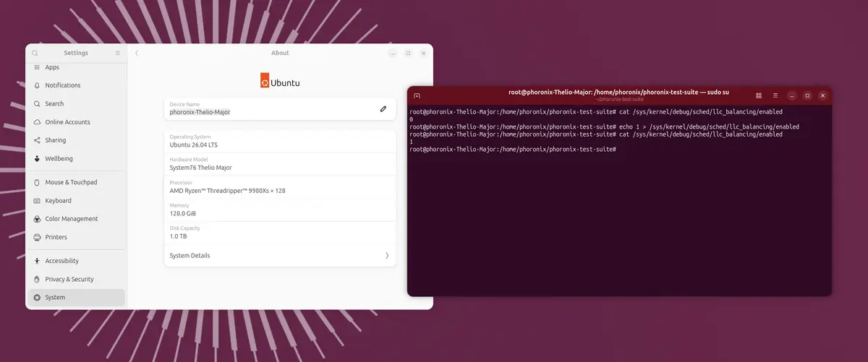Select Keyboard in Settings sidebar

click(76, 200)
